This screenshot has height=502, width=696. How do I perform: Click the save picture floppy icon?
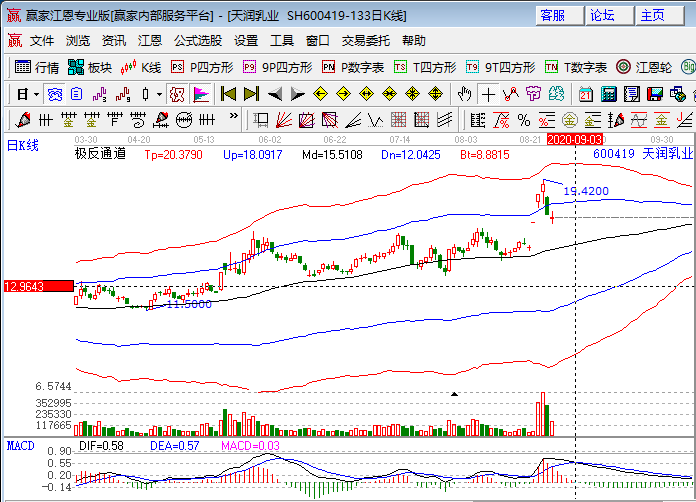tap(655, 94)
